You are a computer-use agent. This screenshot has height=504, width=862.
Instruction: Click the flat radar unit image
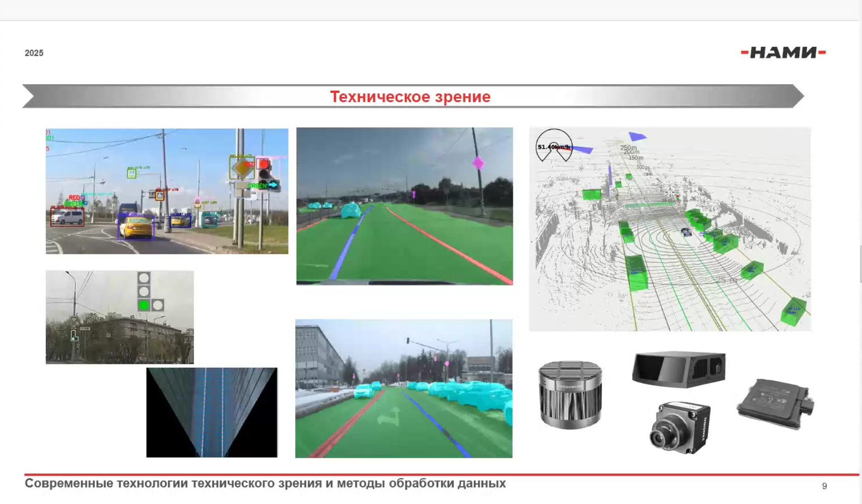[774, 403]
